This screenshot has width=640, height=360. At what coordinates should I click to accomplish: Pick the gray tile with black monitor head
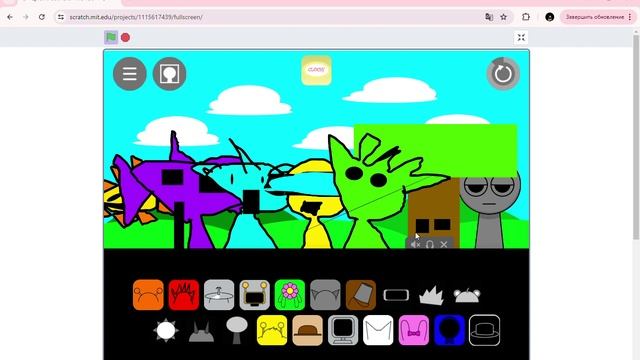coord(255,295)
